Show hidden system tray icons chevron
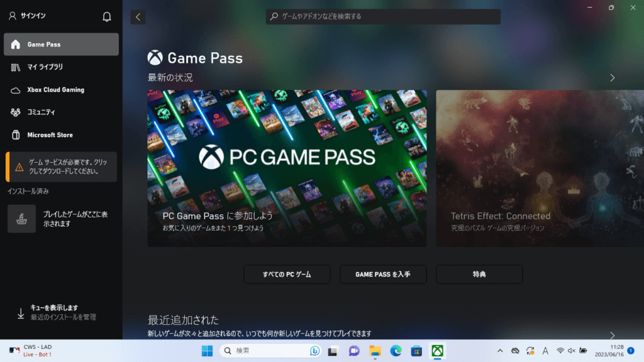This screenshot has width=644, height=362. [500, 351]
